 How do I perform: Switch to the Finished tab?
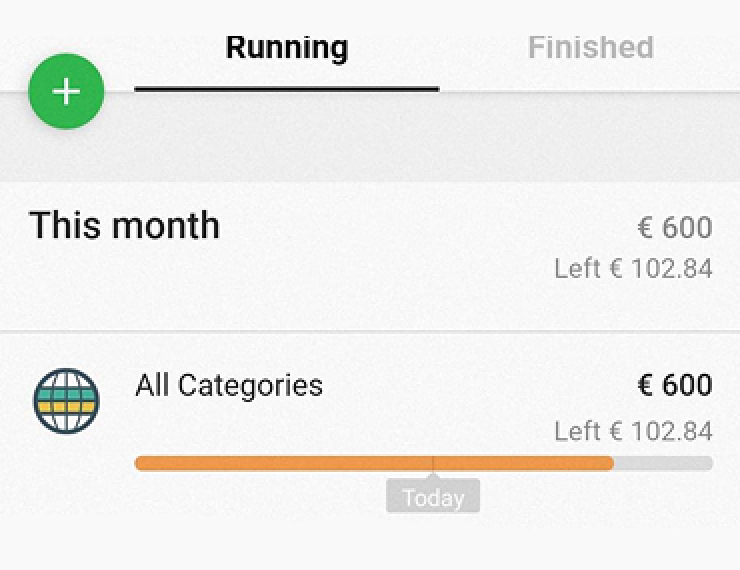coord(590,47)
